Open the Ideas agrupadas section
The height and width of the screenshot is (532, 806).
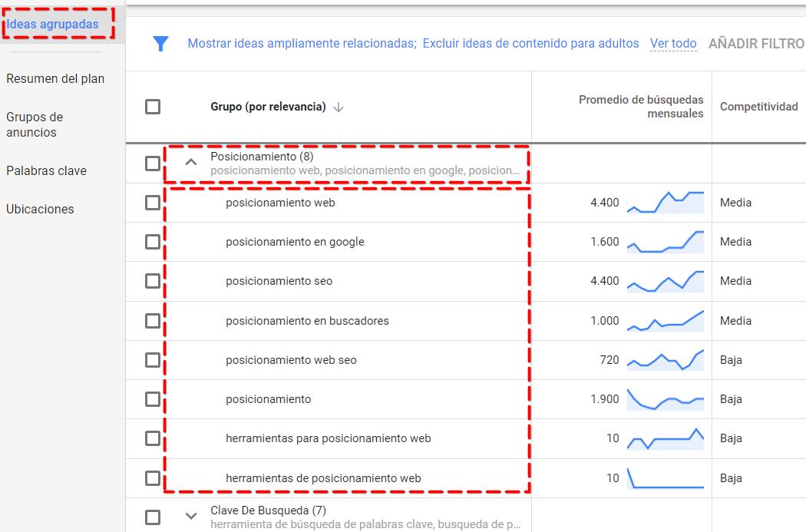tap(53, 25)
